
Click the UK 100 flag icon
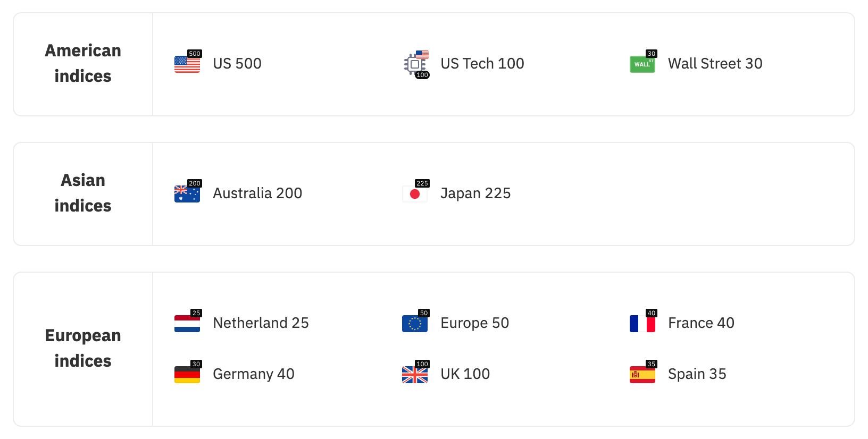pos(415,374)
